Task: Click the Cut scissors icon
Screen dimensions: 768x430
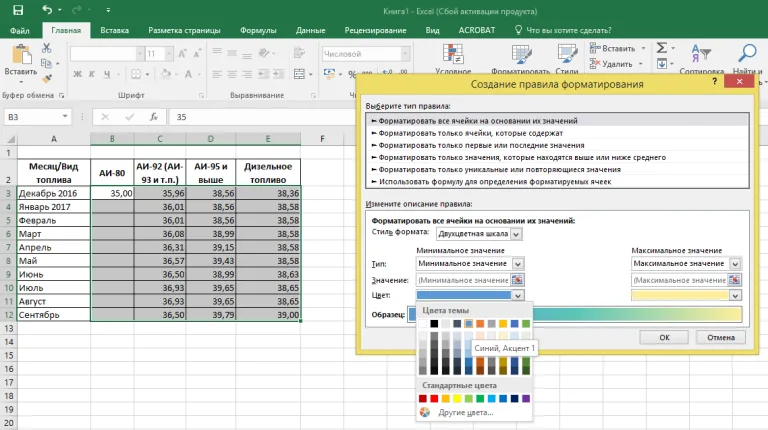Action: click(47, 48)
